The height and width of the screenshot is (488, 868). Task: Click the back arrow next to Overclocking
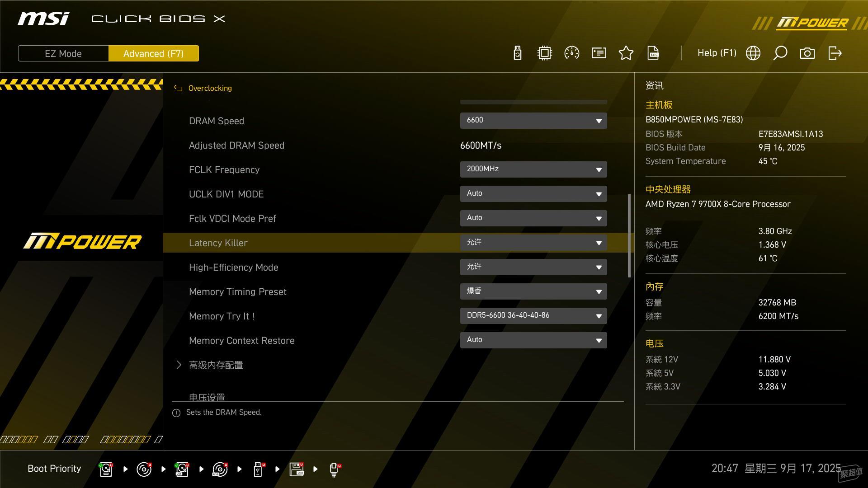coord(178,89)
